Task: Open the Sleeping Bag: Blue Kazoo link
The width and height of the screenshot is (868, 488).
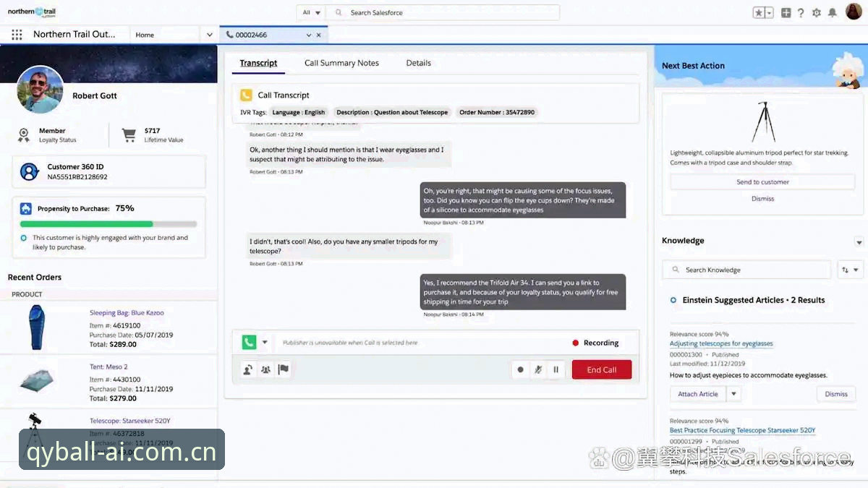Action: pyautogui.click(x=127, y=313)
